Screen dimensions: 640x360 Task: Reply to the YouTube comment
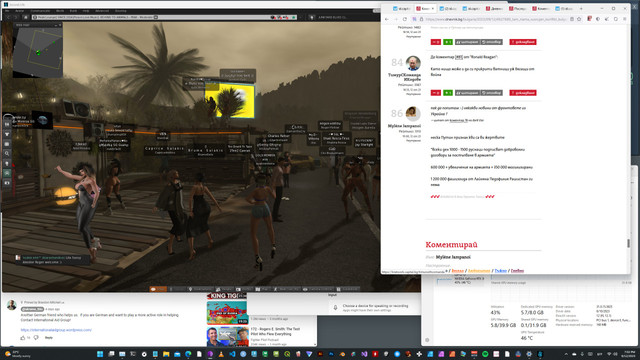click(49, 338)
